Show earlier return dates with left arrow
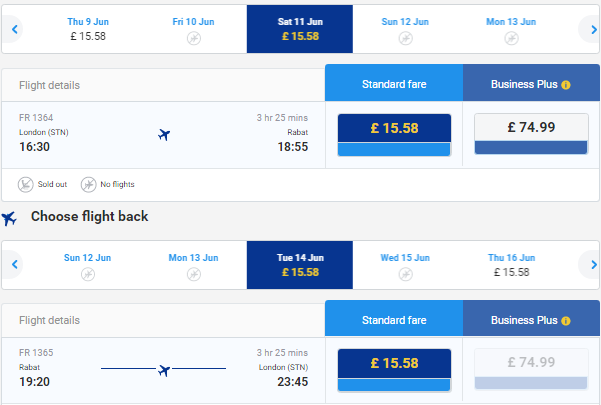601x405 pixels. 14,264
